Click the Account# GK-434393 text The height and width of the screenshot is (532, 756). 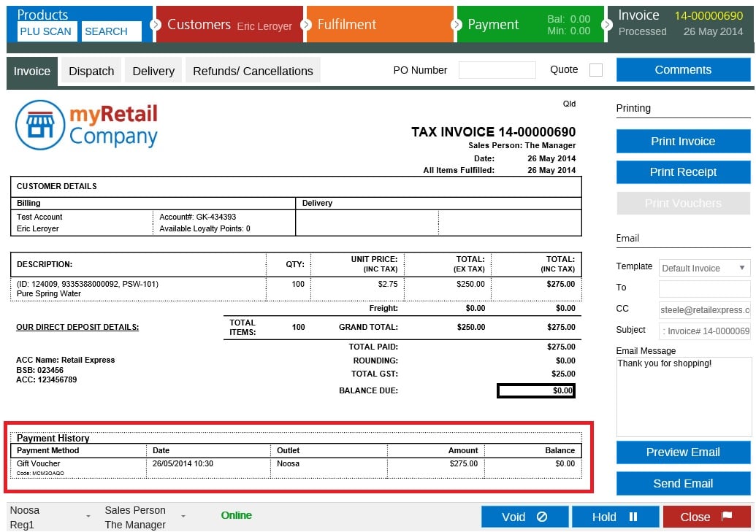[x=198, y=217]
